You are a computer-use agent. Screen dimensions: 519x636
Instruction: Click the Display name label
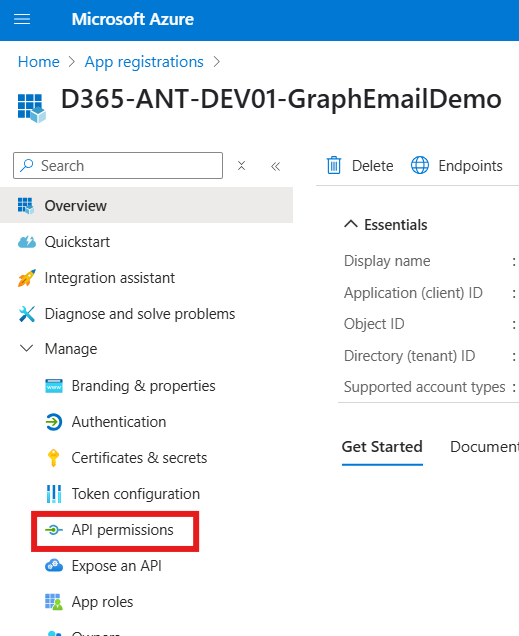click(387, 261)
